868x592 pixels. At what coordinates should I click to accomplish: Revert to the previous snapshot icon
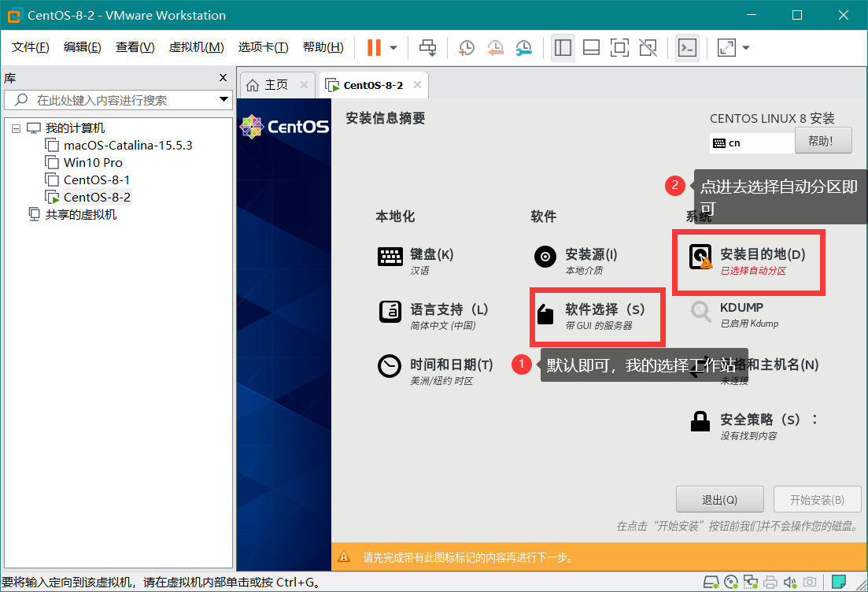[x=495, y=48]
